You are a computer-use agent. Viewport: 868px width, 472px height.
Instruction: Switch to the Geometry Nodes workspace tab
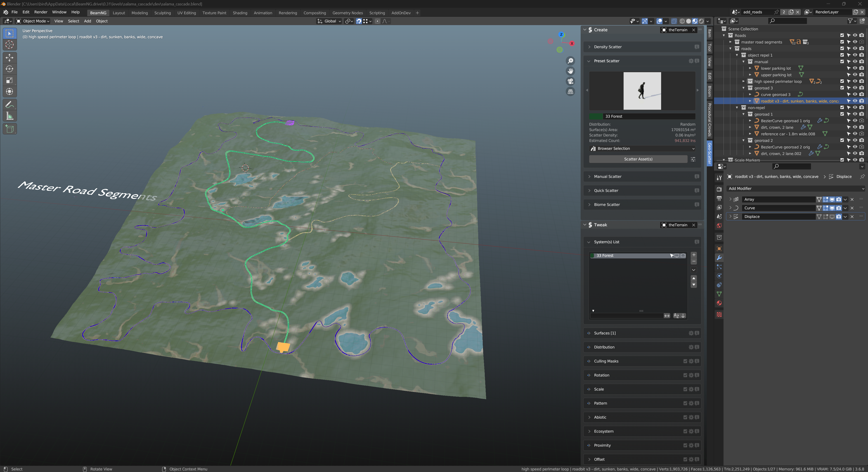tap(347, 13)
